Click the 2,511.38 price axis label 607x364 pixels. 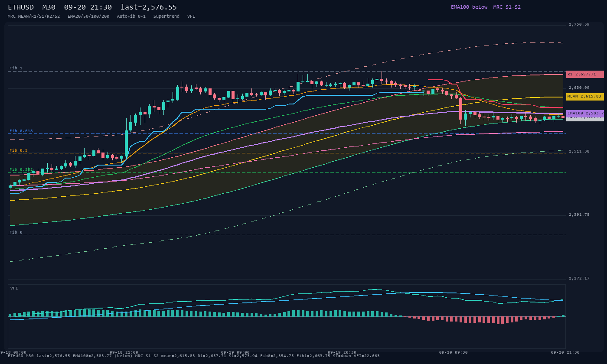pyautogui.click(x=579, y=151)
